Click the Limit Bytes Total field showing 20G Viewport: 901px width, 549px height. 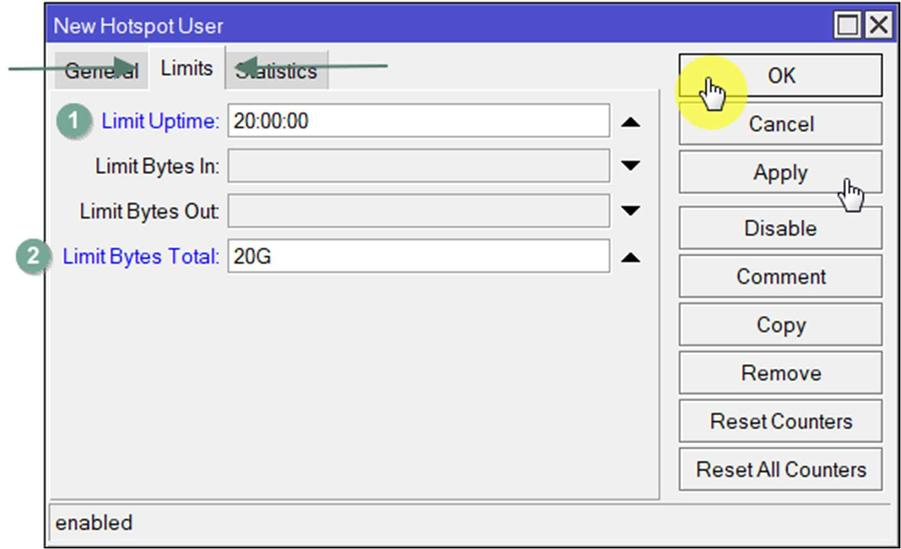pyautogui.click(x=418, y=256)
